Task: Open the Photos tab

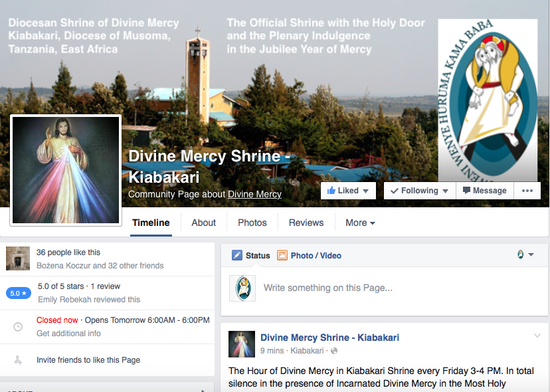Action: [252, 223]
